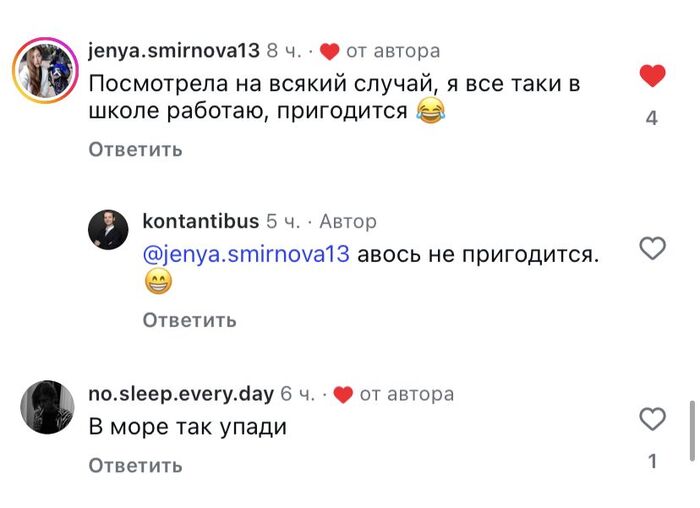Like the comment "В море так упади"

coord(652,419)
